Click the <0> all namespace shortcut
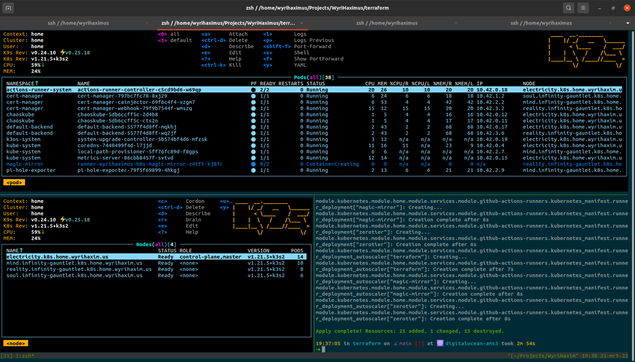 (x=168, y=34)
